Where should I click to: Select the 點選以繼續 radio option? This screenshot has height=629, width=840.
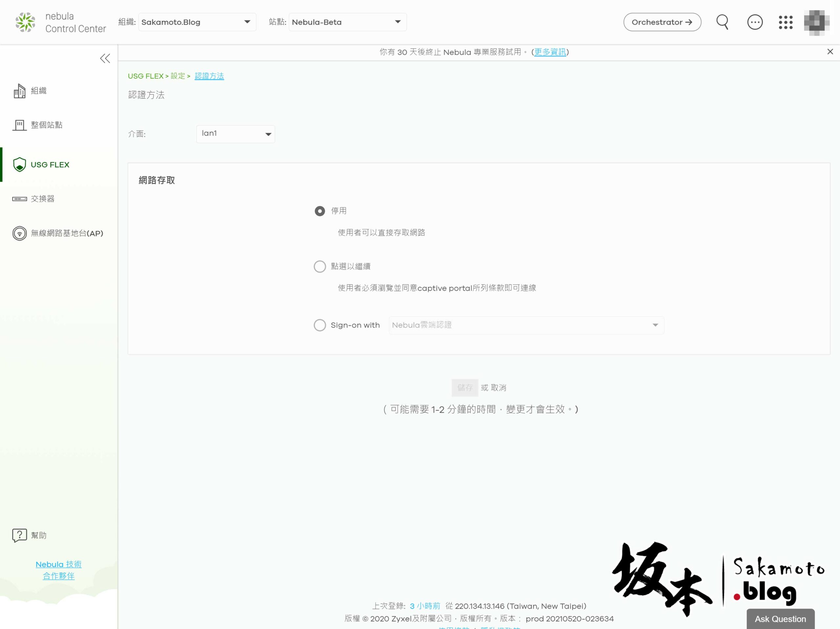pos(320,267)
